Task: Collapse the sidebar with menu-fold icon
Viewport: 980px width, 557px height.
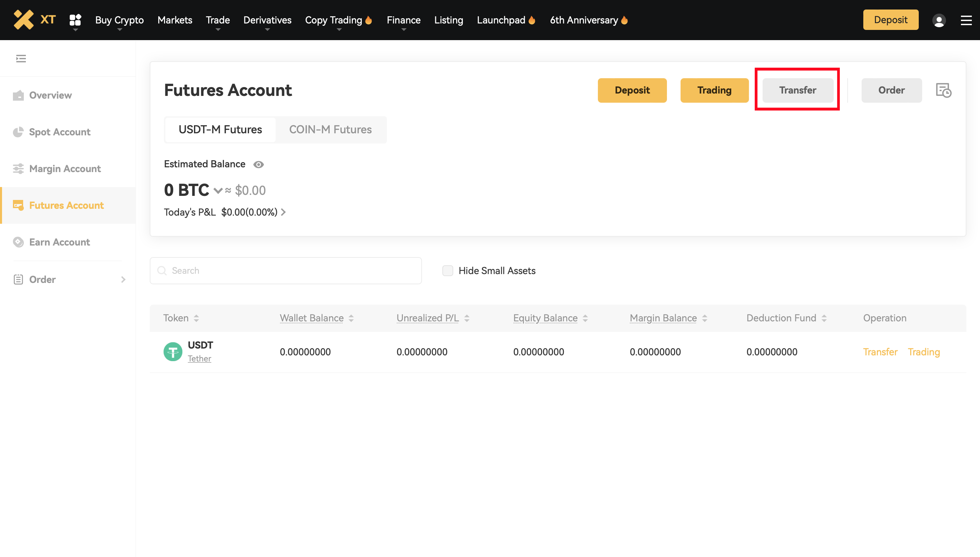Action: click(x=21, y=58)
